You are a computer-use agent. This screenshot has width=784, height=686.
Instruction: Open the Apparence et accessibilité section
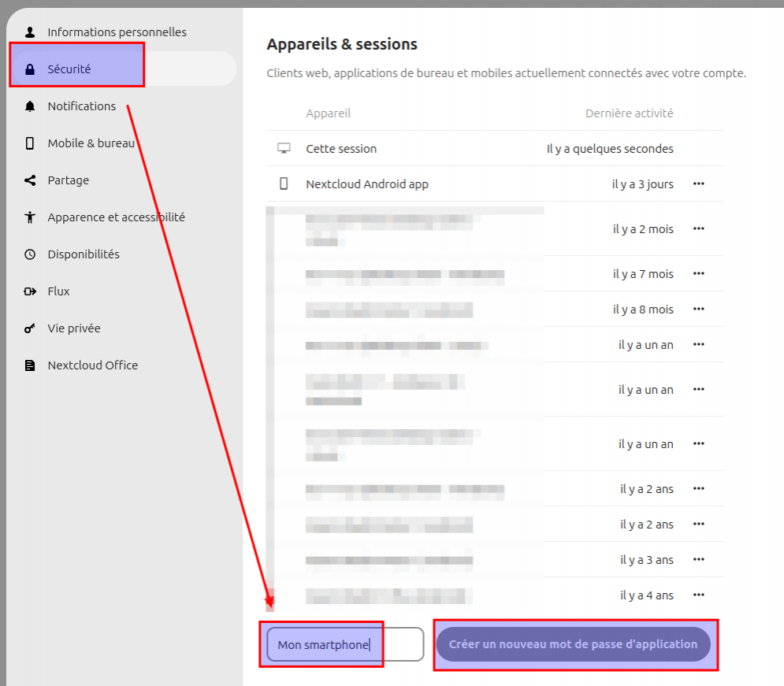(x=116, y=217)
